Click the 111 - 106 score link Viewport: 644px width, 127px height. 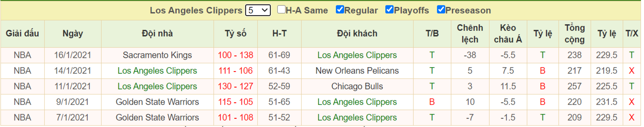236,71
